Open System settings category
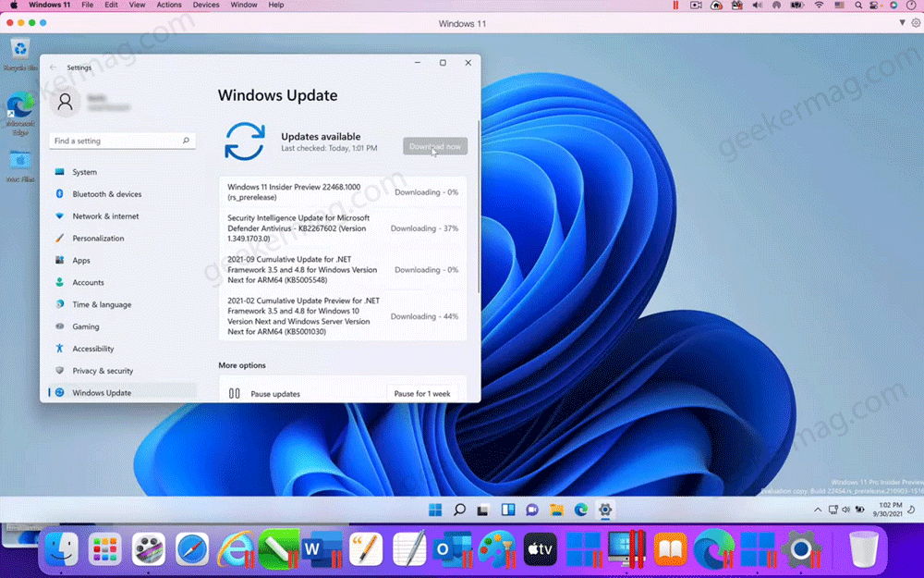This screenshot has width=924, height=578. click(x=123, y=172)
